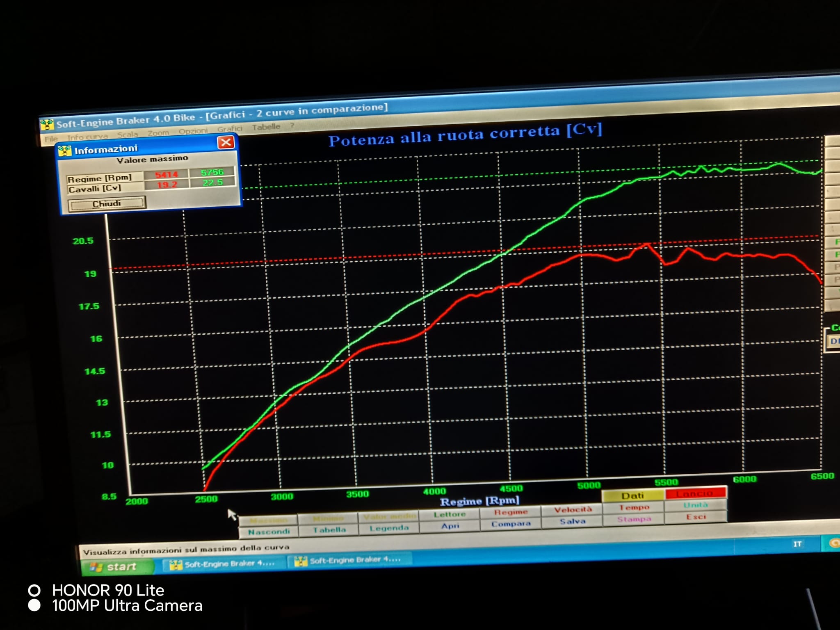
Task: Click the pink Stampa button
Action: 634,519
